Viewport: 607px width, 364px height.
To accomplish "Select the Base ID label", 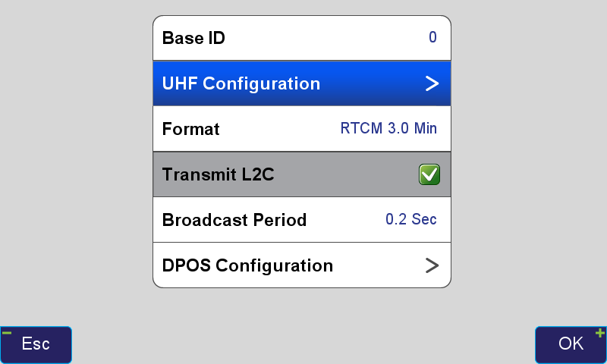I will click(193, 38).
